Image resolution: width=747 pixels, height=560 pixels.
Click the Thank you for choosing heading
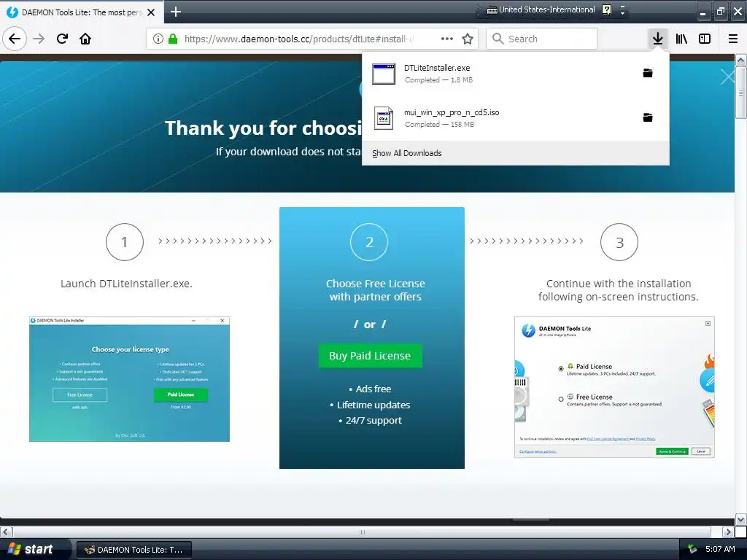click(x=263, y=128)
